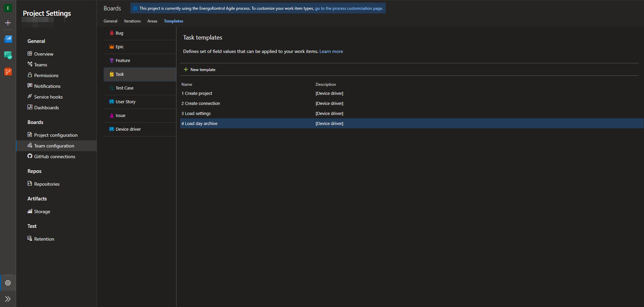Switch to the Iterations tab
This screenshot has height=307, width=644.
click(x=132, y=21)
